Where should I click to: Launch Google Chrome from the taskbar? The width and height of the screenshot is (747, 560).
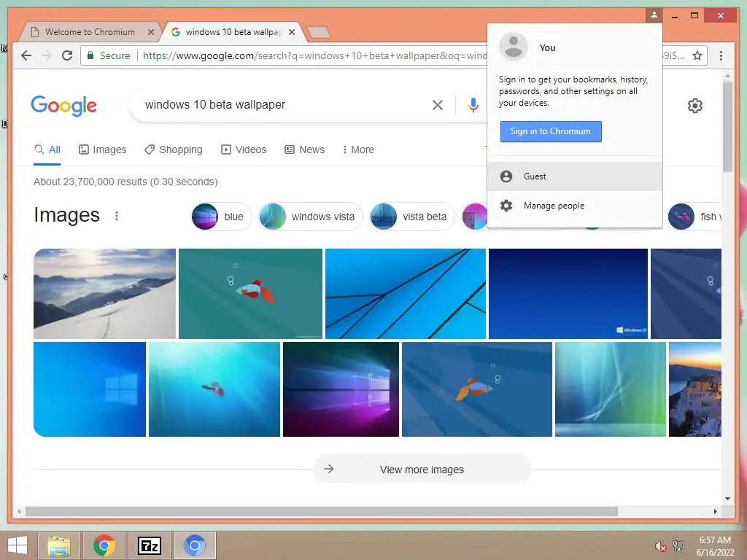point(104,545)
